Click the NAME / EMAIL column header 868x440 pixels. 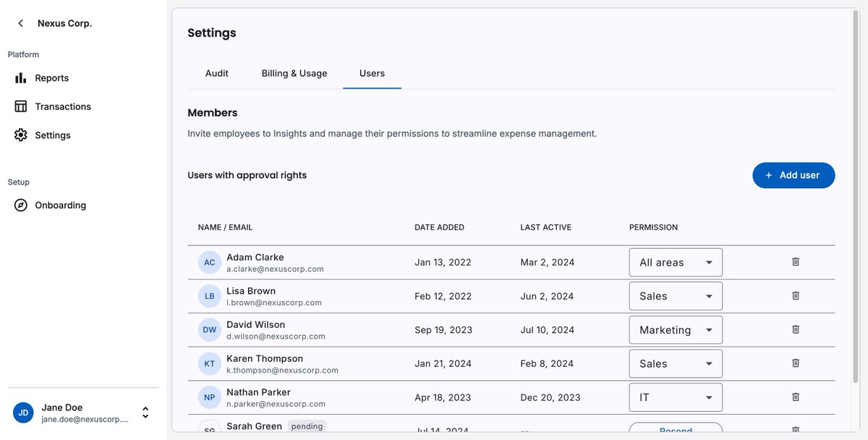point(225,227)
